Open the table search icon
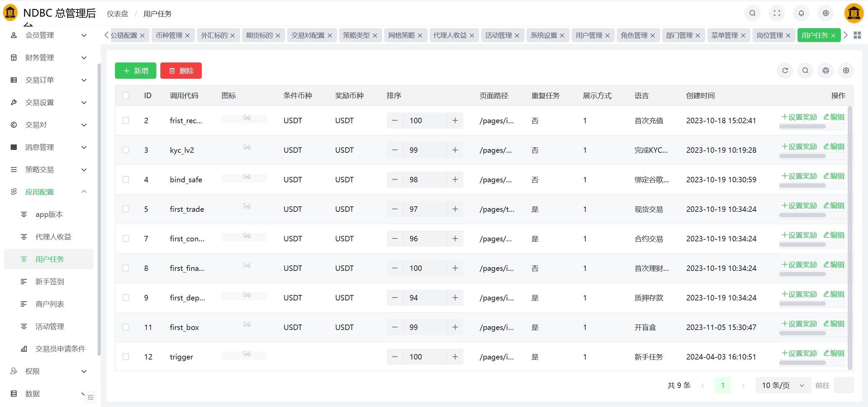The image size is (868, 407). pyautogui.click(x=805, y=71)
